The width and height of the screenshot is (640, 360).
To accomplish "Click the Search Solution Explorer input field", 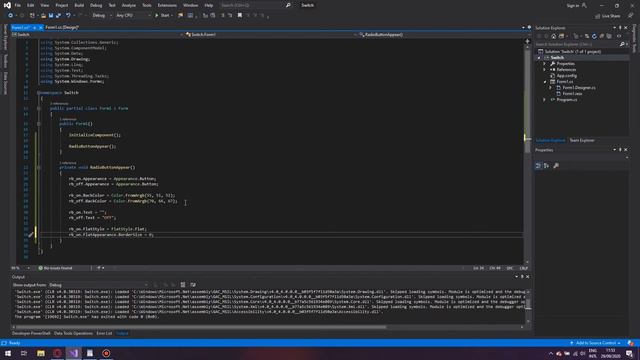I will (577, 44).
